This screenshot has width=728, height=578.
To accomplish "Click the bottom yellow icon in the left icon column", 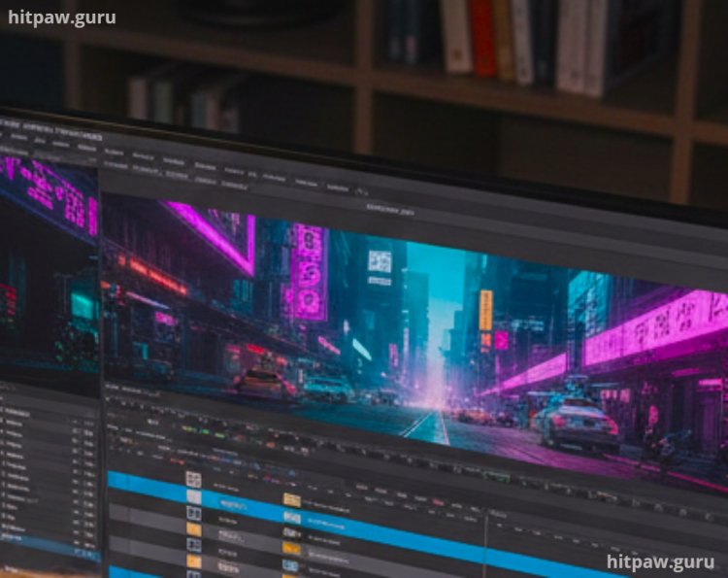I will coord(193,561).
